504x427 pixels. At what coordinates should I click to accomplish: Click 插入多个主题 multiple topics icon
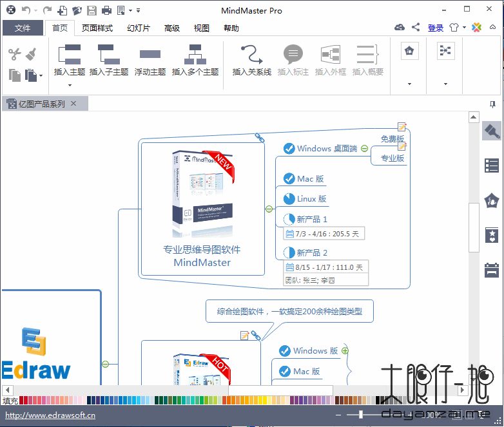click(195, 54)
